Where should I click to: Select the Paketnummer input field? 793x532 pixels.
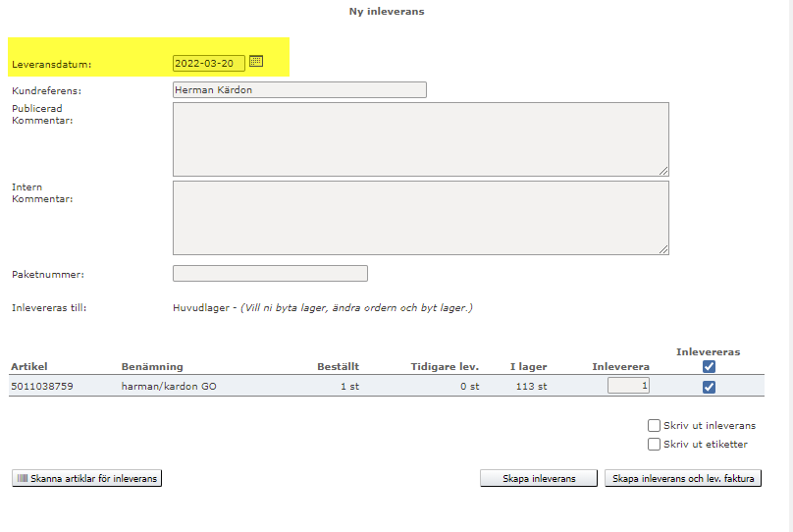point(270,273)
